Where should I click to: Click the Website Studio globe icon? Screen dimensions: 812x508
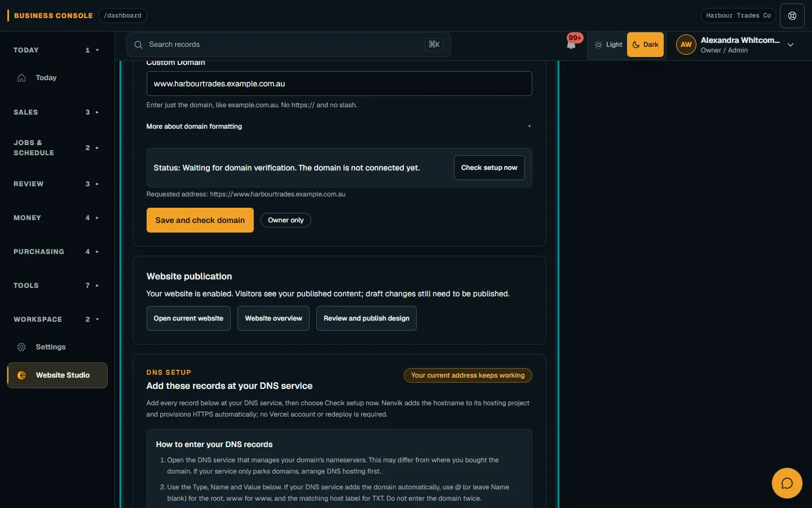(x=21, y=375)
